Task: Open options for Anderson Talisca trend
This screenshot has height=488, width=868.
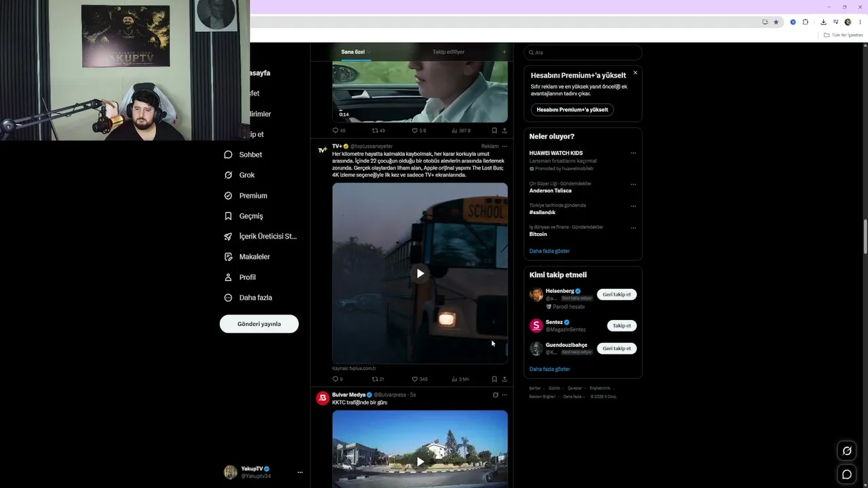Action: (x=633, y=184)
